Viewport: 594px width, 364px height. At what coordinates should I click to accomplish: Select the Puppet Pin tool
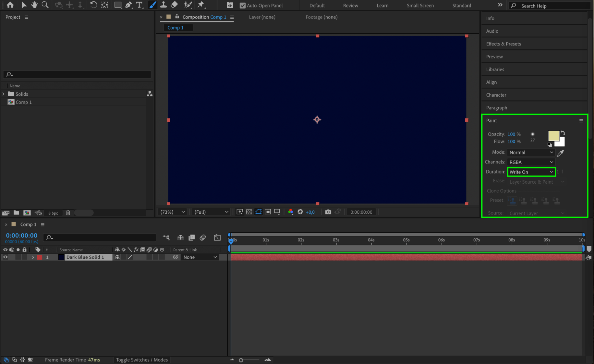coord(201,5)
